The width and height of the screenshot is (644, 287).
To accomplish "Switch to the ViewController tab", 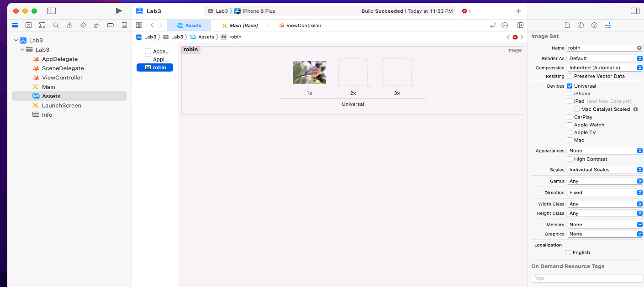I will (300, 26).
